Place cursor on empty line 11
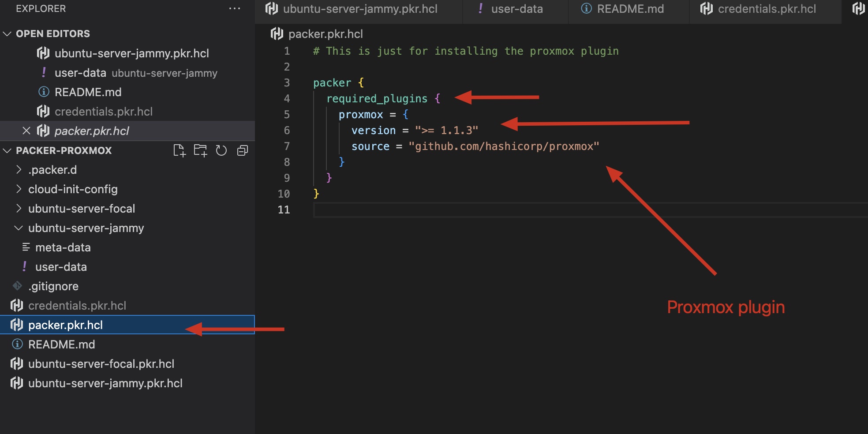 tap(590, 210)
